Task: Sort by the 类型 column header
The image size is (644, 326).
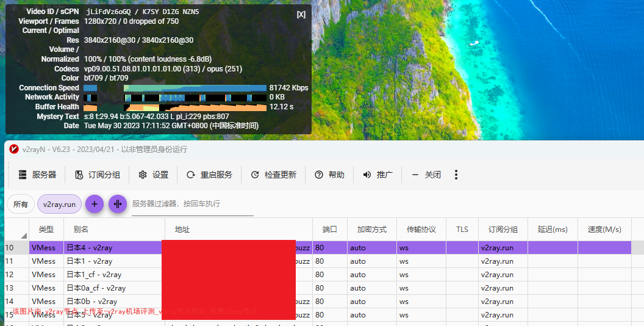Action: click(x=46, y=230)
